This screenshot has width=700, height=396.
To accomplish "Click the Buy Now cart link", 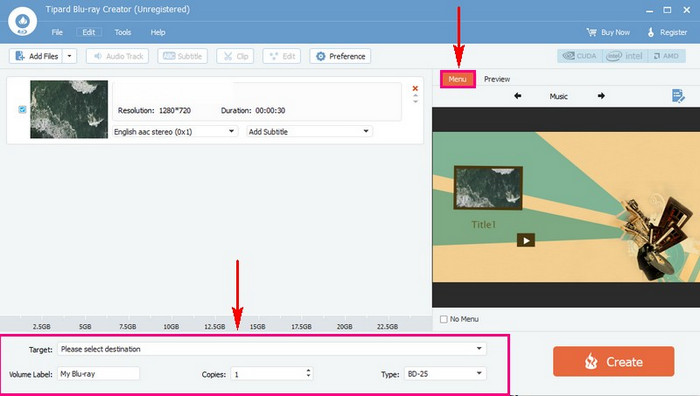I will coord(608,32).
